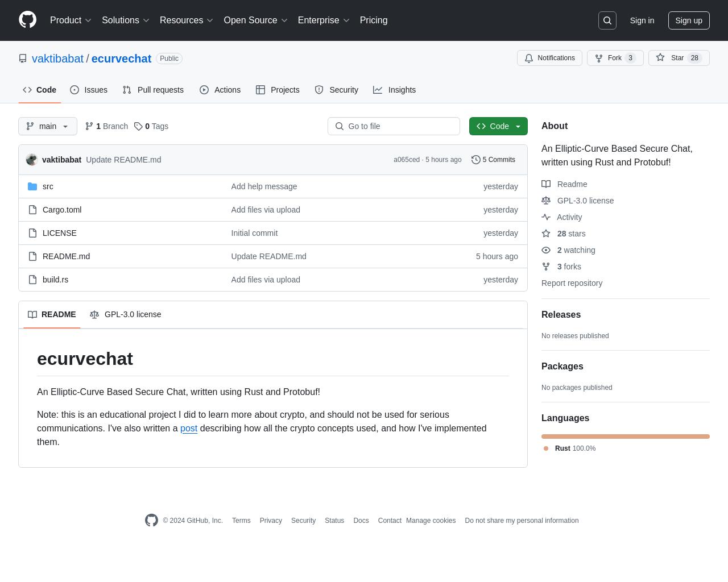This screenshot has height=582, width=728.
Task: Click Do not share my personal information
Action: point(522,521)
